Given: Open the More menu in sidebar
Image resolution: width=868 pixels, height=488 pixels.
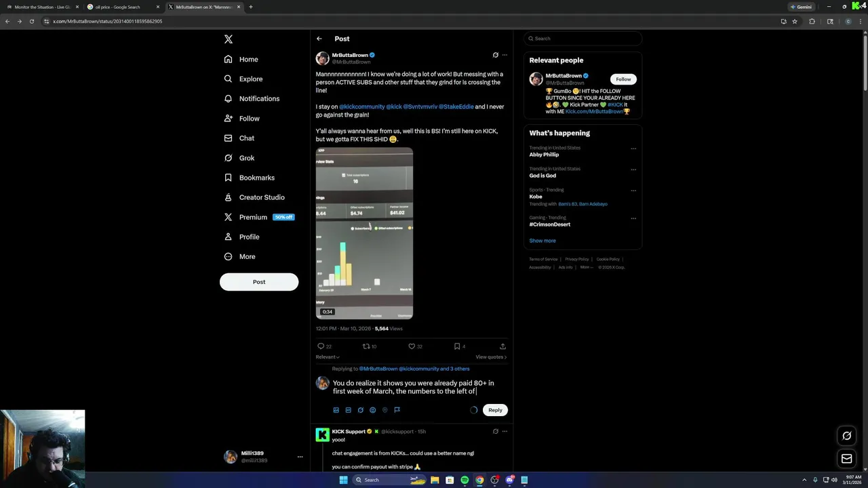Looking at the screenshot, I should point(240,256).
